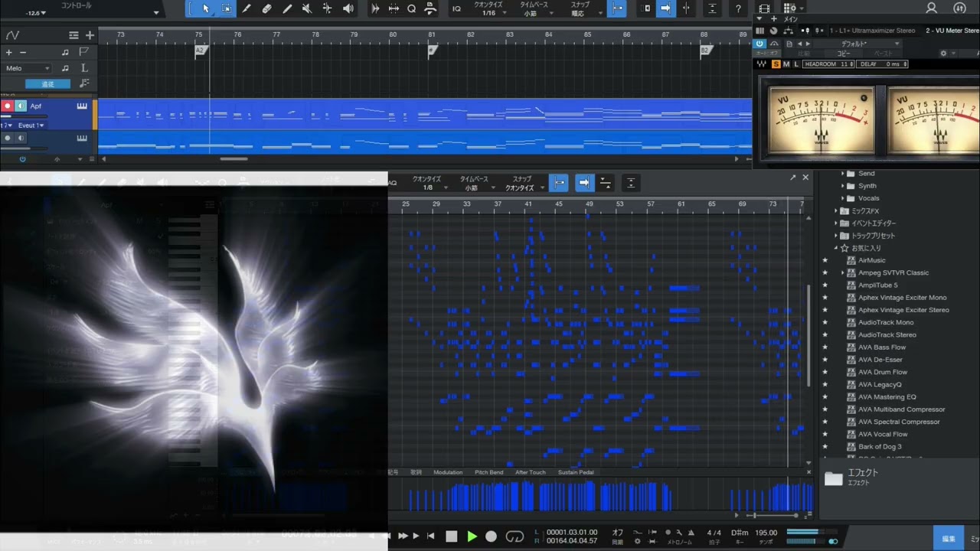Toggle Snap button in piano editor toolbar
This screenshot has height=551, width=980.
[560, 183]
